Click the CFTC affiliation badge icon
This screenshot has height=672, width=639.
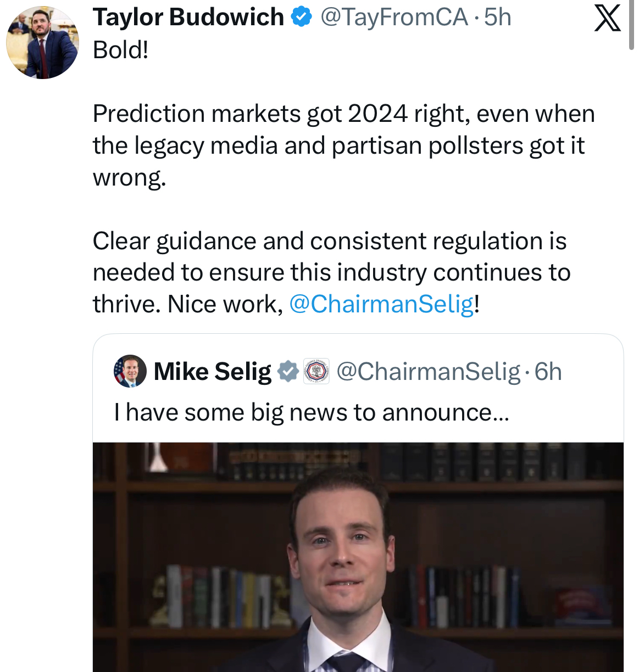tap(316, 372)
